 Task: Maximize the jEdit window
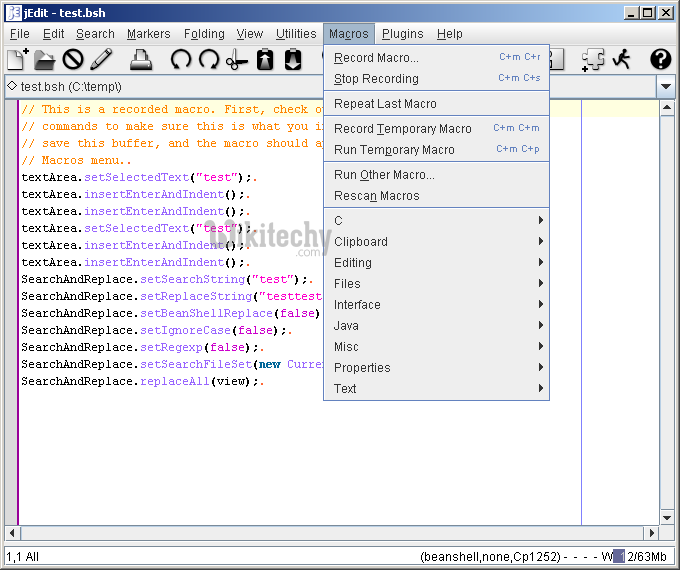point(647,13)
